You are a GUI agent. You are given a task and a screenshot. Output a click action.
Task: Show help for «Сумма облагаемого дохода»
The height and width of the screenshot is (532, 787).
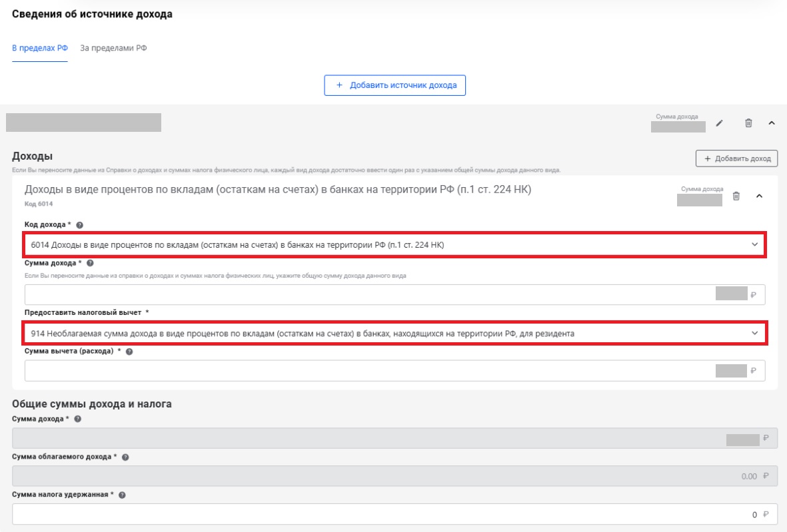pos(125,457)
